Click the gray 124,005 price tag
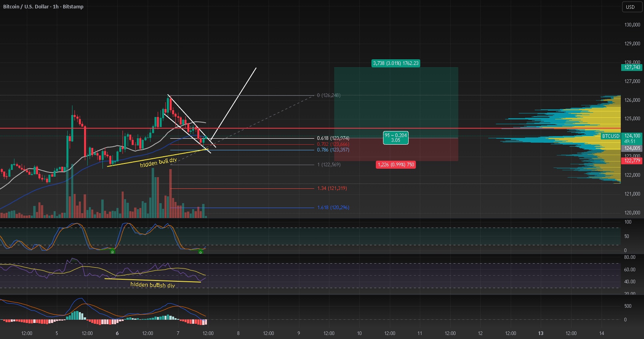The width and height of the screenshot is (644, 339). pyautogui.click(x=632, y=148)
